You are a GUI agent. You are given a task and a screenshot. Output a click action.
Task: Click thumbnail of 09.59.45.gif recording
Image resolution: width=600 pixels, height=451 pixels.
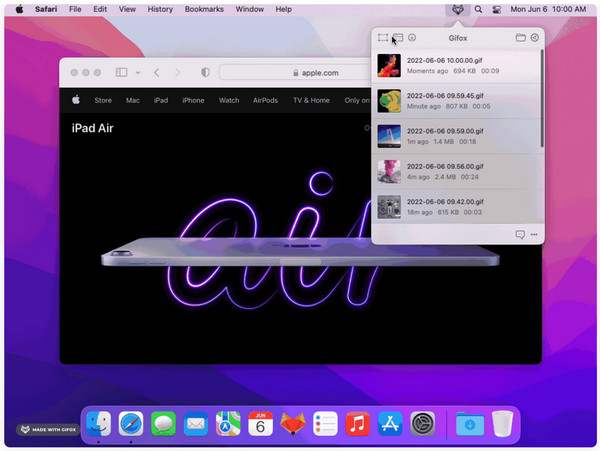coord(389,101)
